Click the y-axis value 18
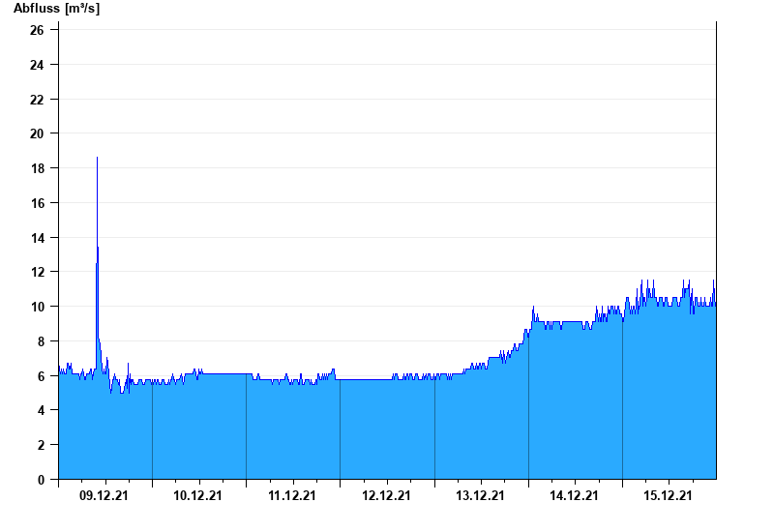774x532 pixels. (38, 168)
